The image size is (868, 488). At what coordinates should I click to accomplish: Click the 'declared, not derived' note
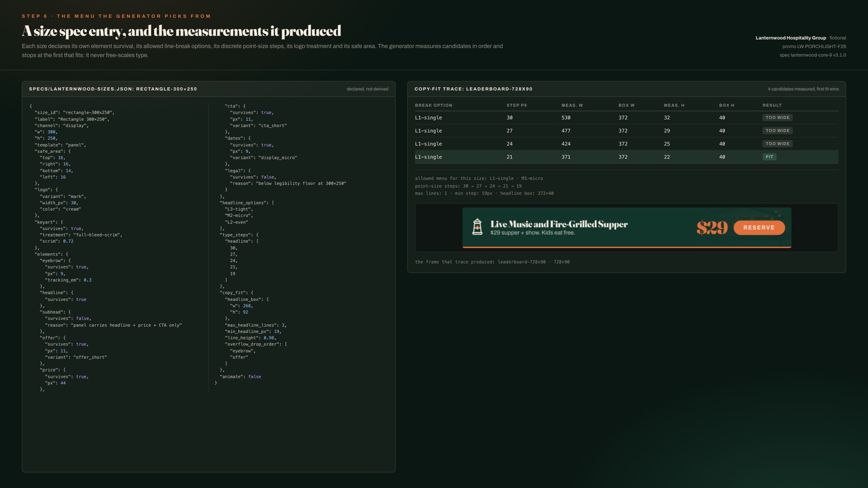pyautogui.click(x=367, y=89)
